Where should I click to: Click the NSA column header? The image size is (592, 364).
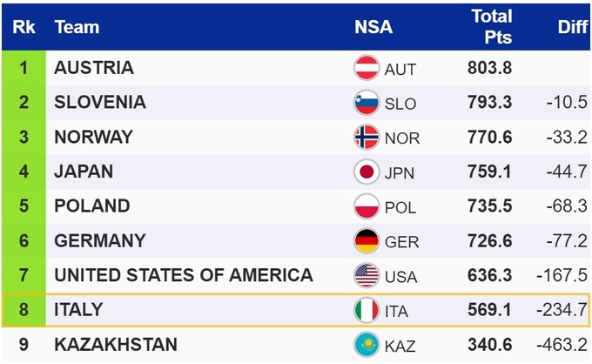click(x=373, y=27)
